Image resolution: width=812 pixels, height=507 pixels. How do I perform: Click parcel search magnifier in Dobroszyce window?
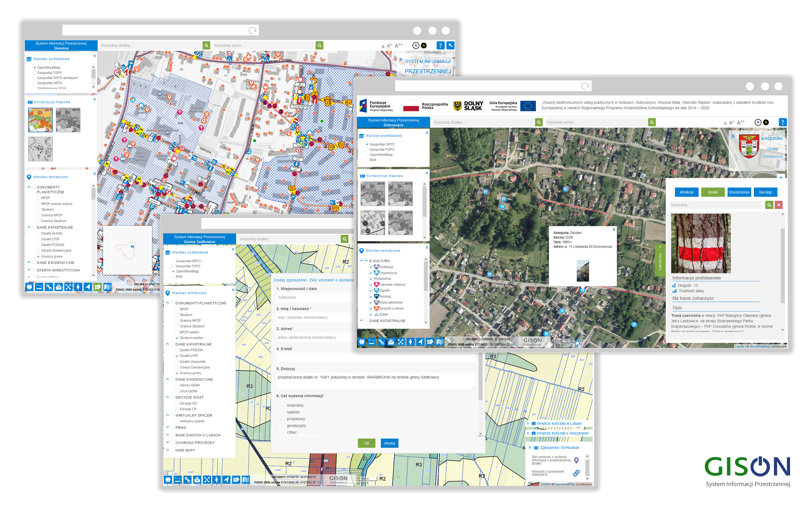click(x=539, y=122)
